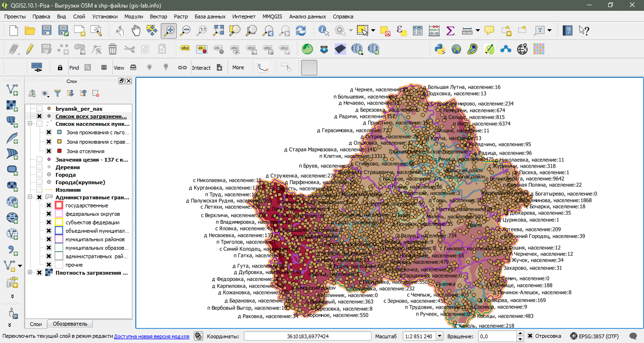
Task: Click the Statistical Summary sigma icon
Action: coord(450,31)
